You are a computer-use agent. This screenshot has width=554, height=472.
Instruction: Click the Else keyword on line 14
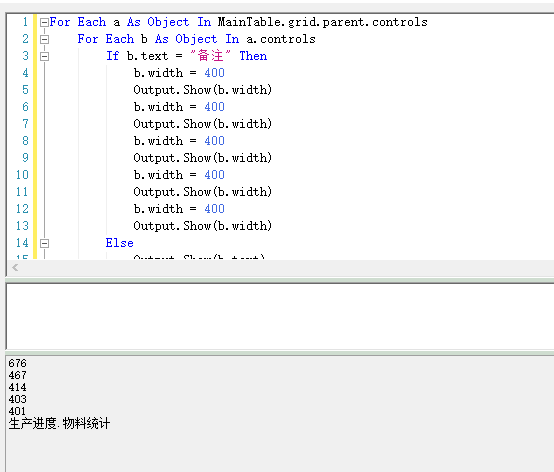click(119, 243)
